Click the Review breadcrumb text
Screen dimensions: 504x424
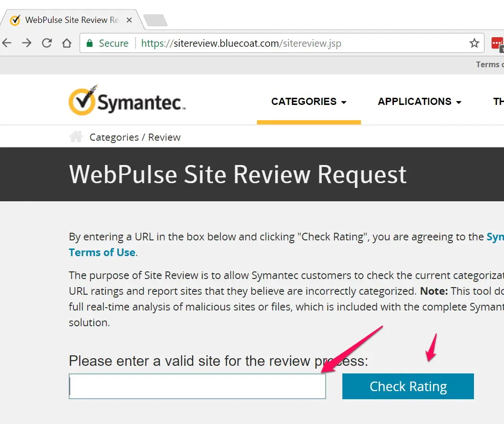164,137
